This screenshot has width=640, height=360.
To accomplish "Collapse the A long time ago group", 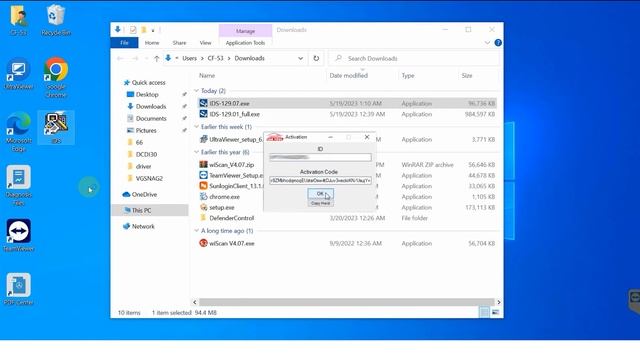I will tap(196, 231).
